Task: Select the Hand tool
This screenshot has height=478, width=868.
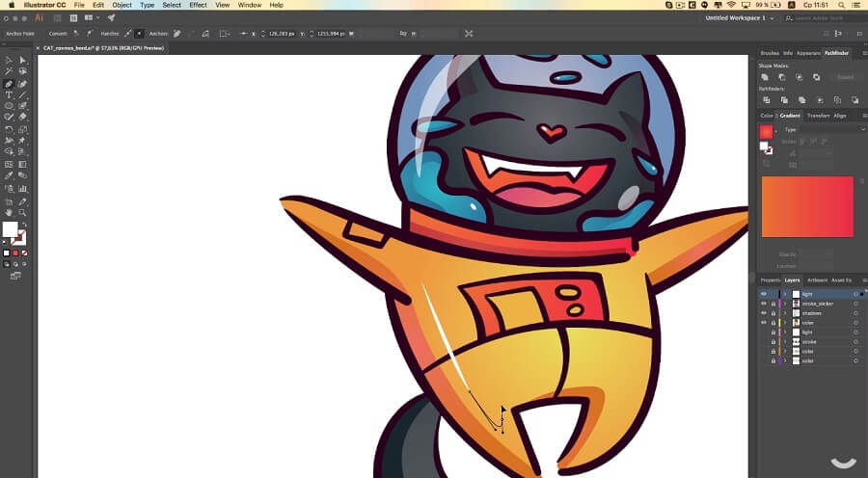Action: [x=9, y=212]
